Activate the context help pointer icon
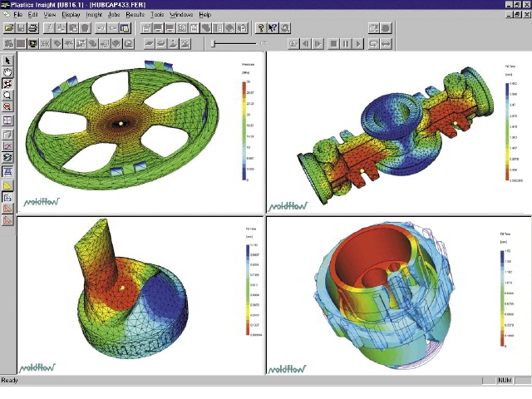This screenshot has width=532, height=399. (x=273, y=28)
